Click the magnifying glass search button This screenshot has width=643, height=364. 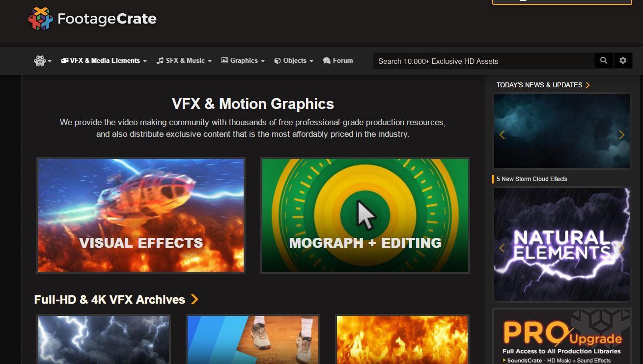click(x=604, y=61)
